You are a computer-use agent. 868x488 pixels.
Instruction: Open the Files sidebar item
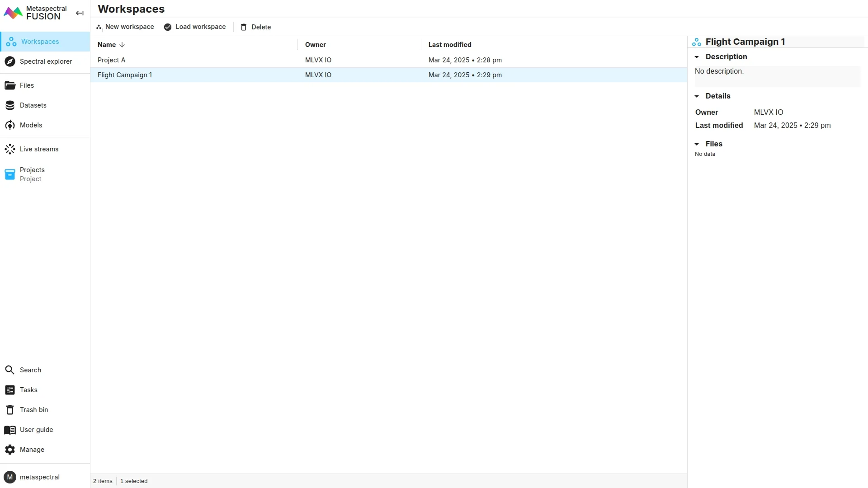pyautogui.click(x=27, y=85)
